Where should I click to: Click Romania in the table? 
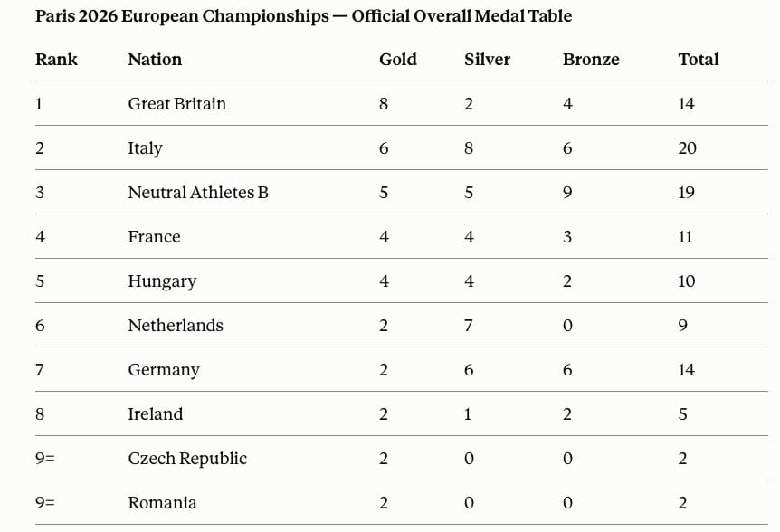[x=162, y=503]
